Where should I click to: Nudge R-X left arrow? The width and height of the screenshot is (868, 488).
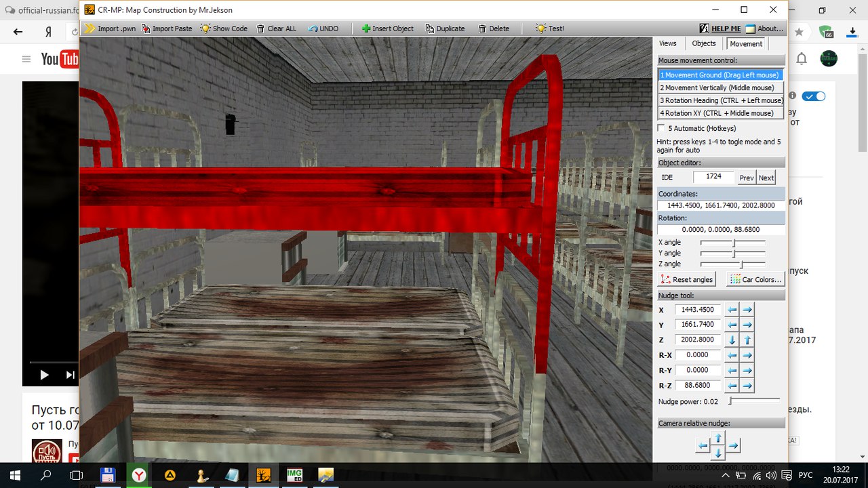(732, 355)
